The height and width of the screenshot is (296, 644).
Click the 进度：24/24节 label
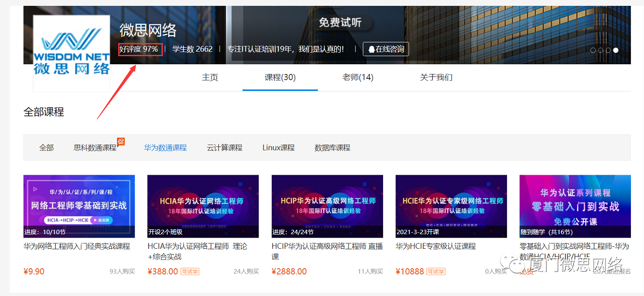click(x=293, y=232)
